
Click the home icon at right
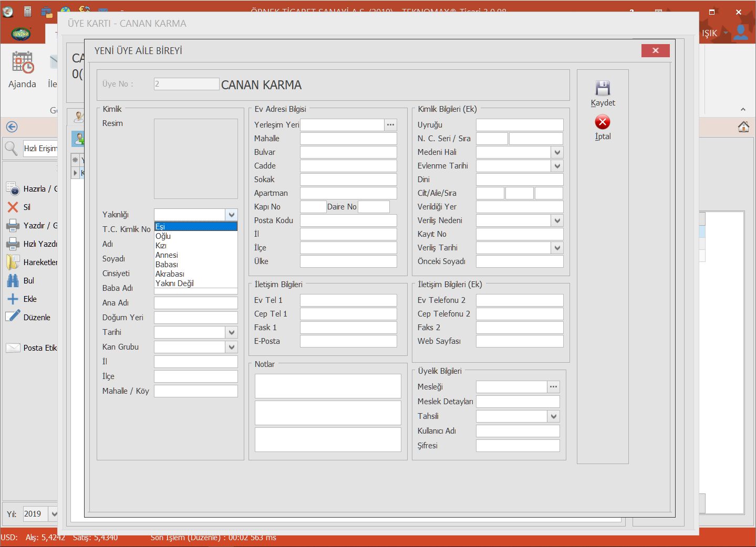coord(743,127)
